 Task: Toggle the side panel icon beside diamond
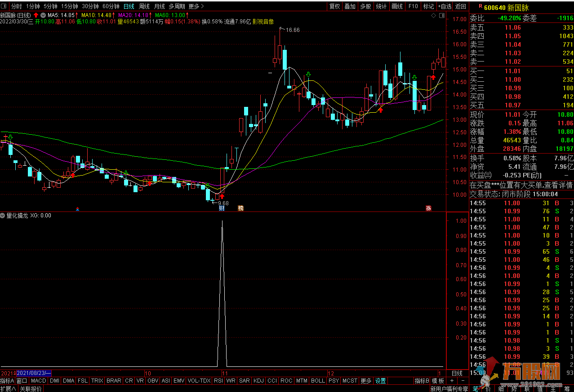pyautogui.click(x=441, y=16)
